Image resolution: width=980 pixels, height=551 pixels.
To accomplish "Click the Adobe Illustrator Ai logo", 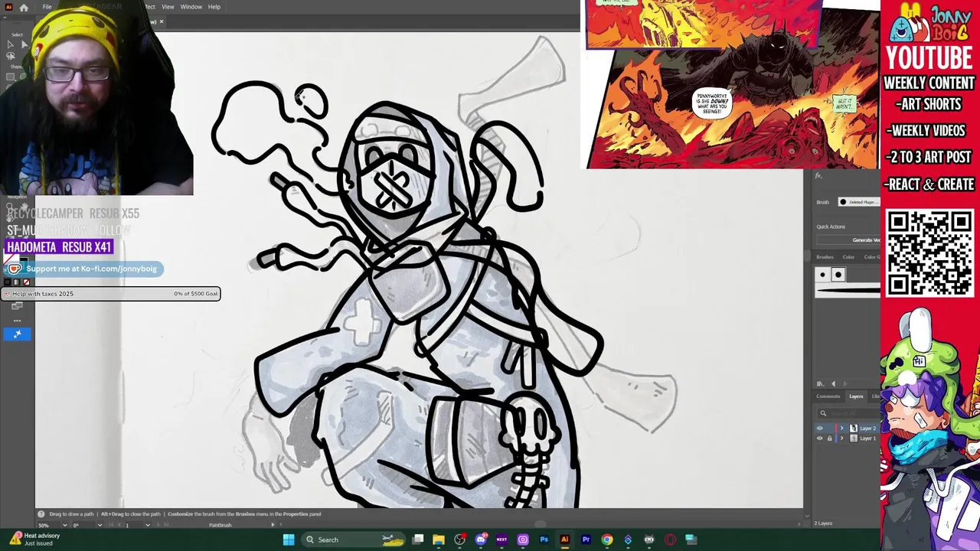I will (x=8, y=7).
